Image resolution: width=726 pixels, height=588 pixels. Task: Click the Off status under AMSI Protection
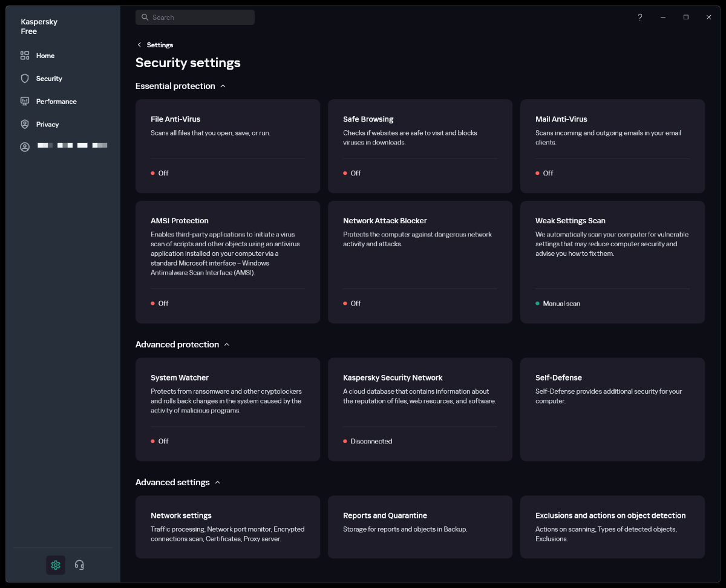(163, 304)
